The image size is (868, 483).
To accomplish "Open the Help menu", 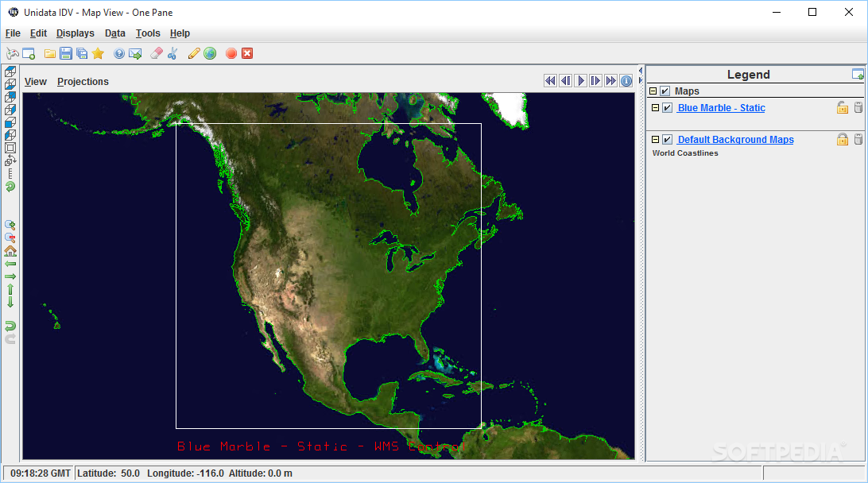I will [180, 33].
